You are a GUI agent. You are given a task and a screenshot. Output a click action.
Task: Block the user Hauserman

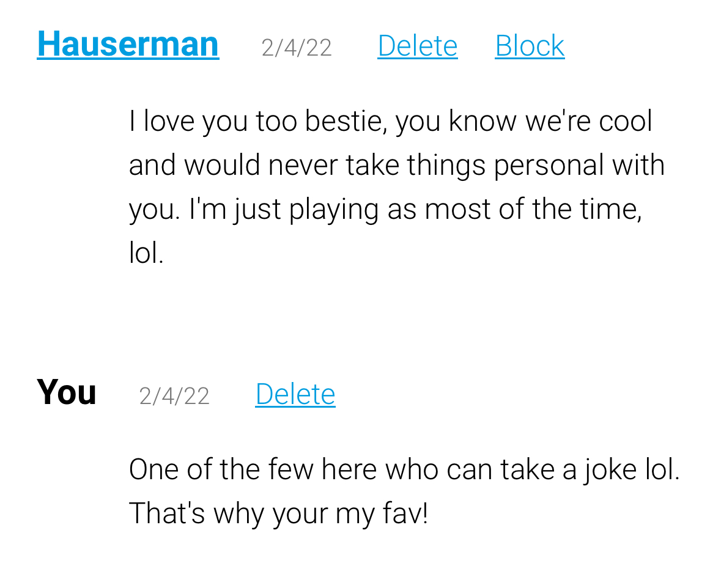pos(530,46)
